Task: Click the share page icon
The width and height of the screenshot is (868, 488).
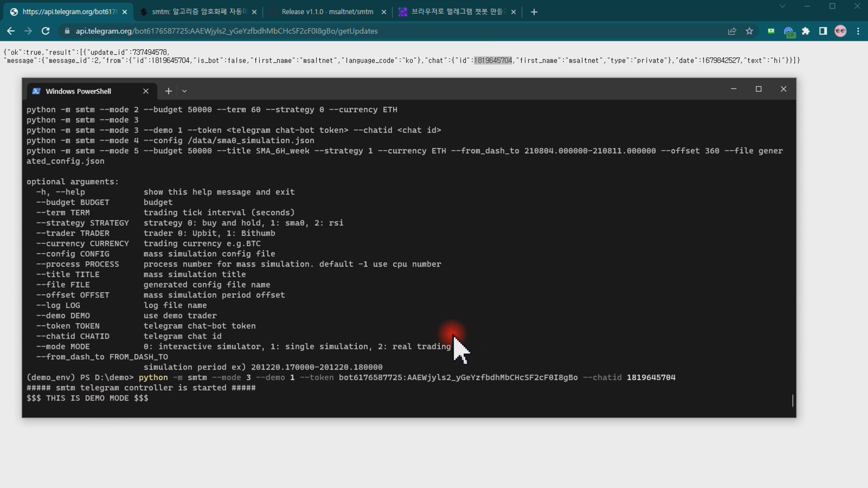Action: click(732, 31)
